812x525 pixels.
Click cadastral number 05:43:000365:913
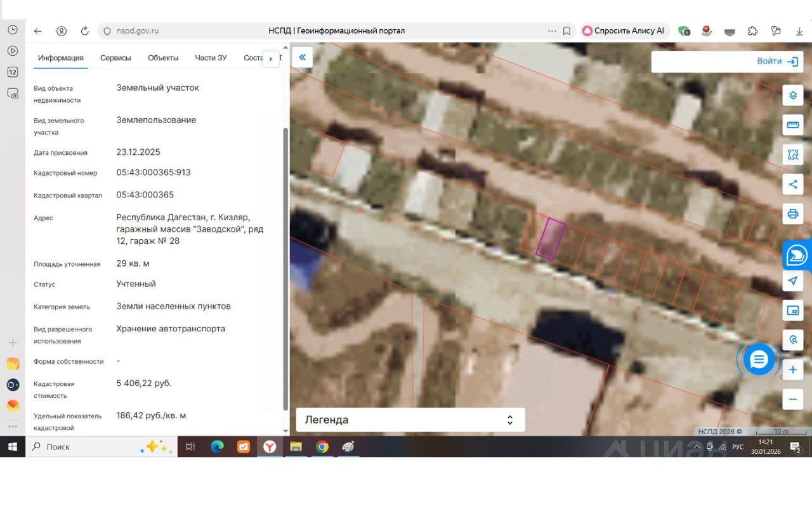pyautogui.click(x=154, y=172)
